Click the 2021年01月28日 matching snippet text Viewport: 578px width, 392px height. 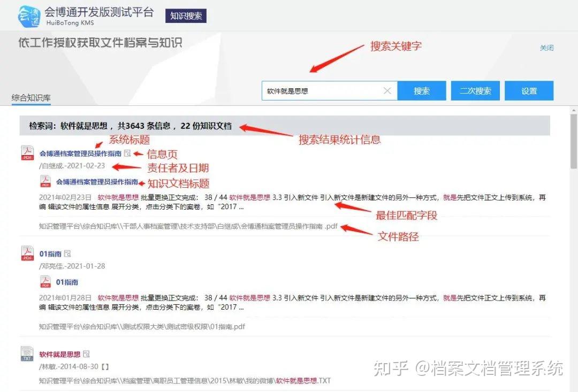tap(292, 302)
